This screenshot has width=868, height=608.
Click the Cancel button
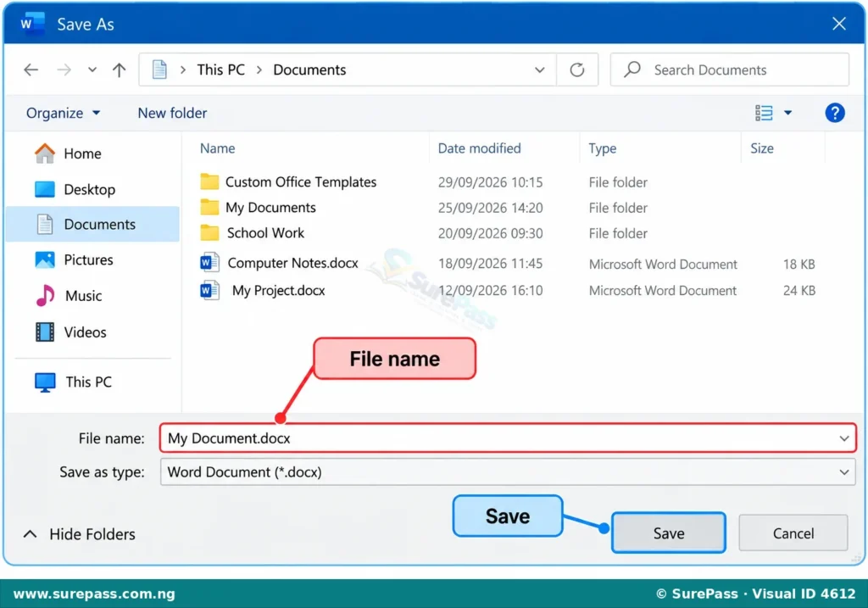(x=793, y=533)
